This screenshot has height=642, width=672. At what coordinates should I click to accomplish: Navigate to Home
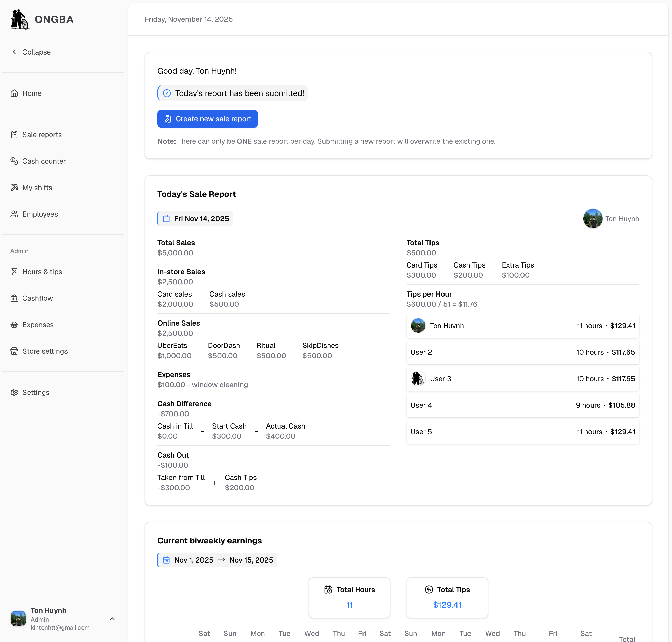coord(32,93)
